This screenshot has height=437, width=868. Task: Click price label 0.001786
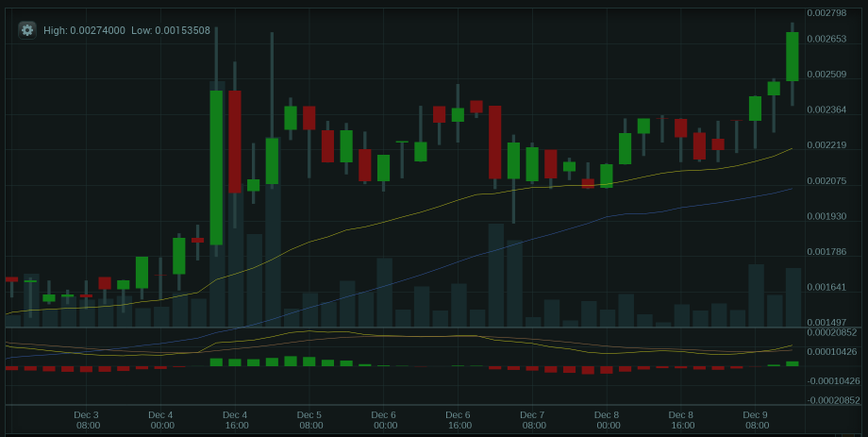pyautogui.click(x=826, y=251)
